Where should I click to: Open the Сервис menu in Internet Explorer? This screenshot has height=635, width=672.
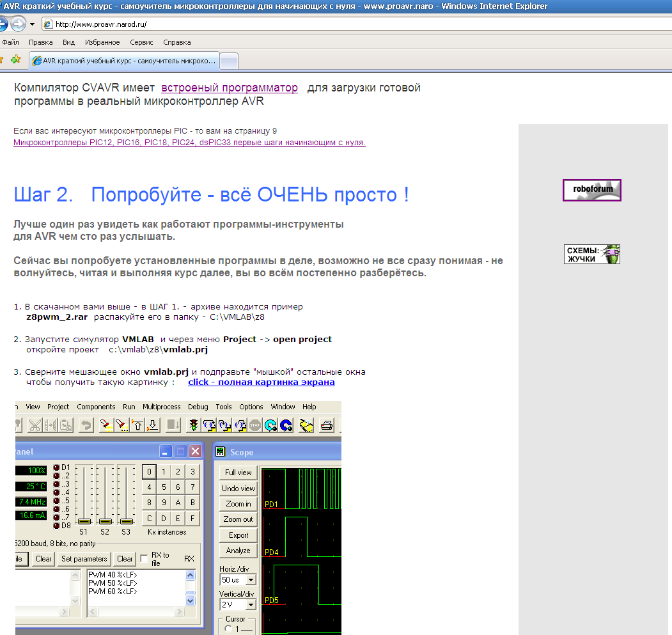[x=141, y=42]
